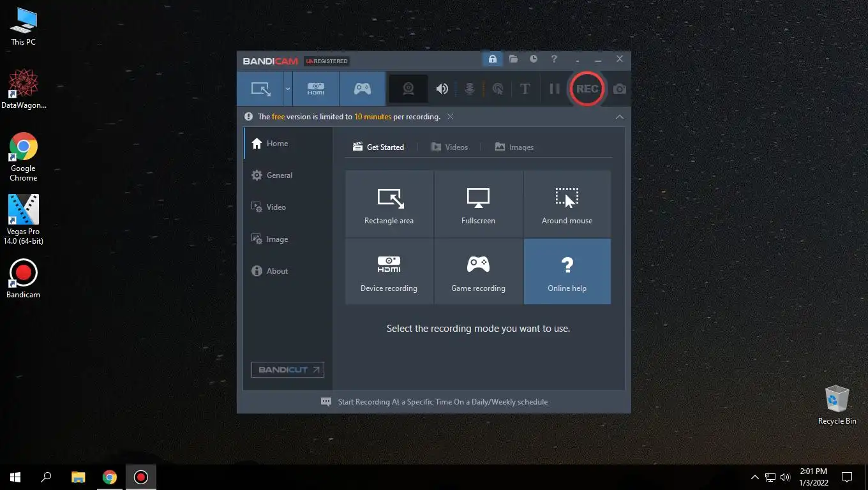Open the About section
868x490 pixels.
click(288, 271)
